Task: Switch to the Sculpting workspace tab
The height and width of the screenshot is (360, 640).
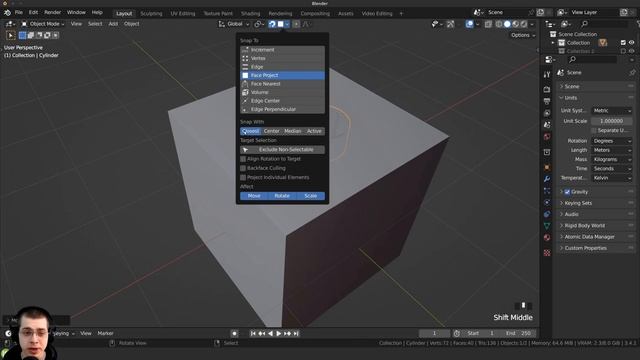Action: coord(151,13)
